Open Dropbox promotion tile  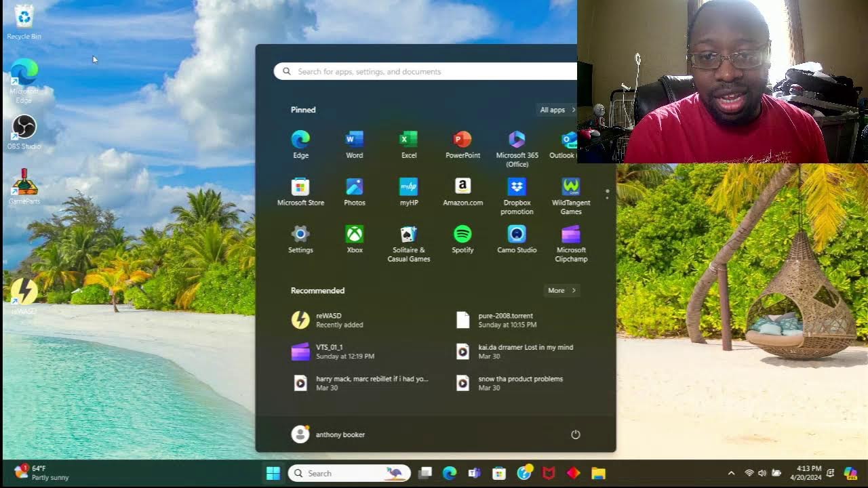(x=517, y=197)
